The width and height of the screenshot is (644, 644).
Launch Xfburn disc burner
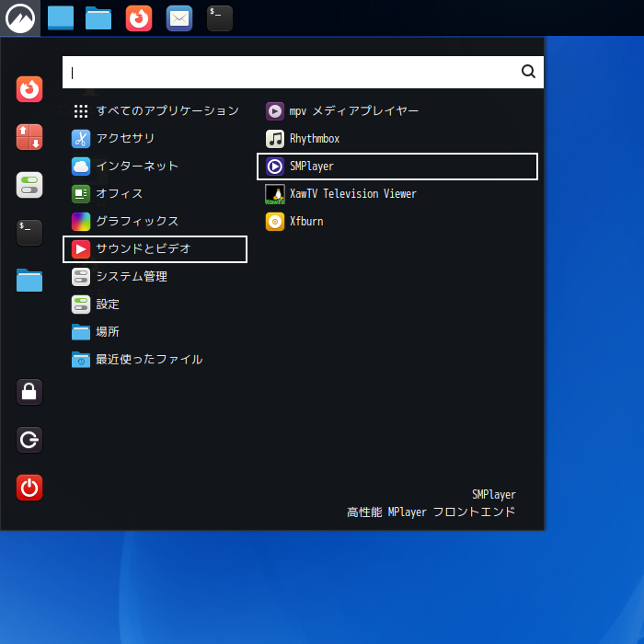click(397, 222)
